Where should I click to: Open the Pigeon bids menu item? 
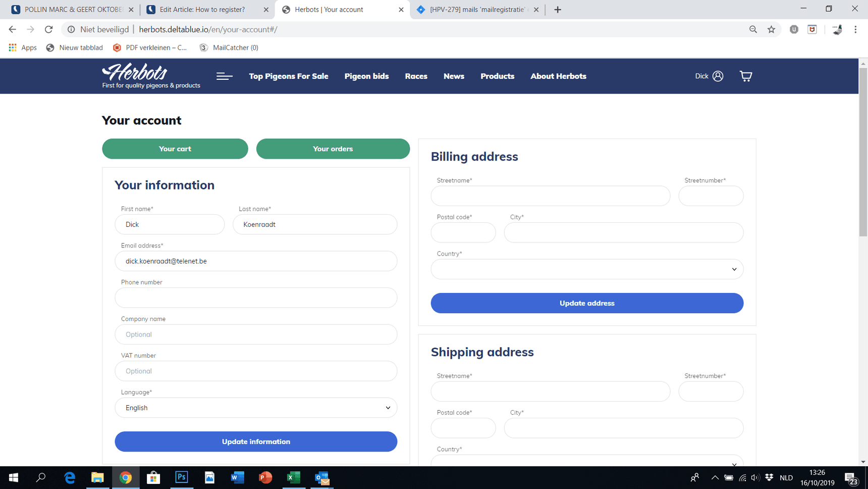(366, 76)
